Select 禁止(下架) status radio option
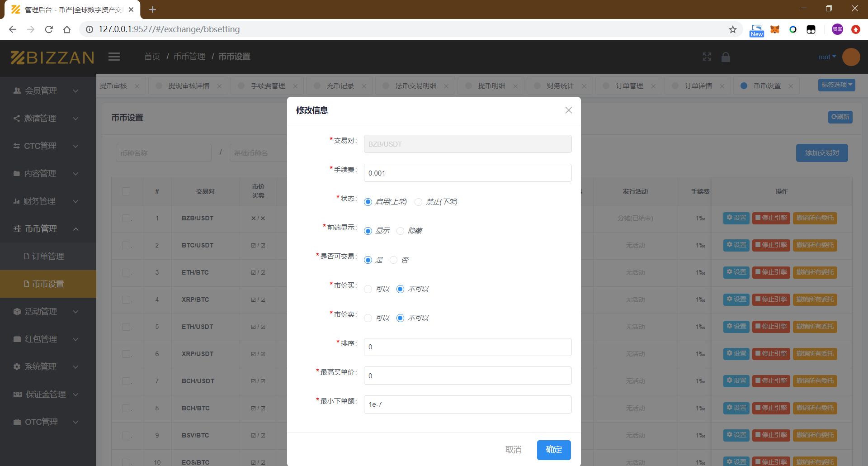Image resolution: width=868 pixels, height=466 pixels. [419, 202]
